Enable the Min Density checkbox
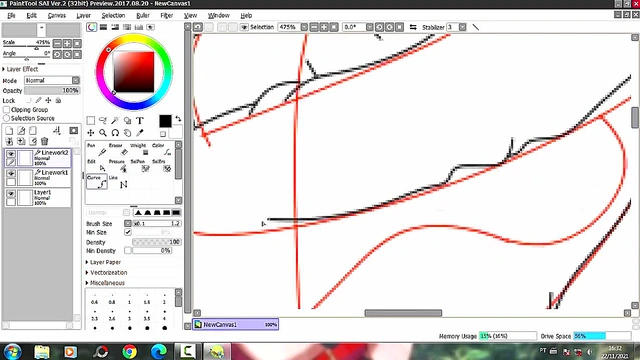 point(128,250)
